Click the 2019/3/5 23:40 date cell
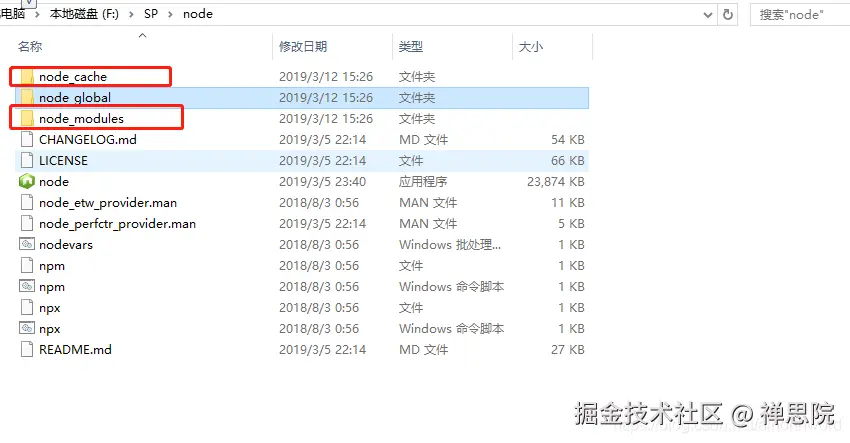850x443 pixels. pos(323,182)
